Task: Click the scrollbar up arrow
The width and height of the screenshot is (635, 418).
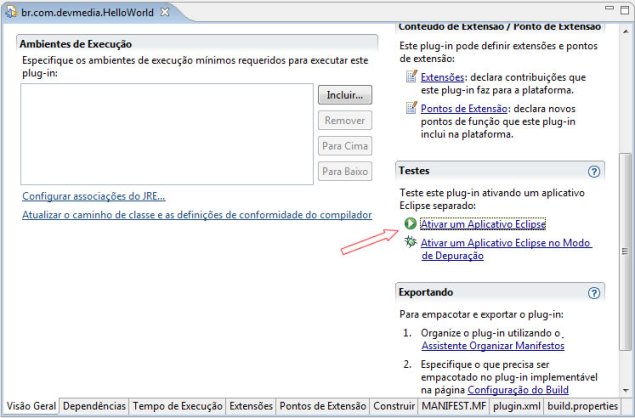Action: 626,31
